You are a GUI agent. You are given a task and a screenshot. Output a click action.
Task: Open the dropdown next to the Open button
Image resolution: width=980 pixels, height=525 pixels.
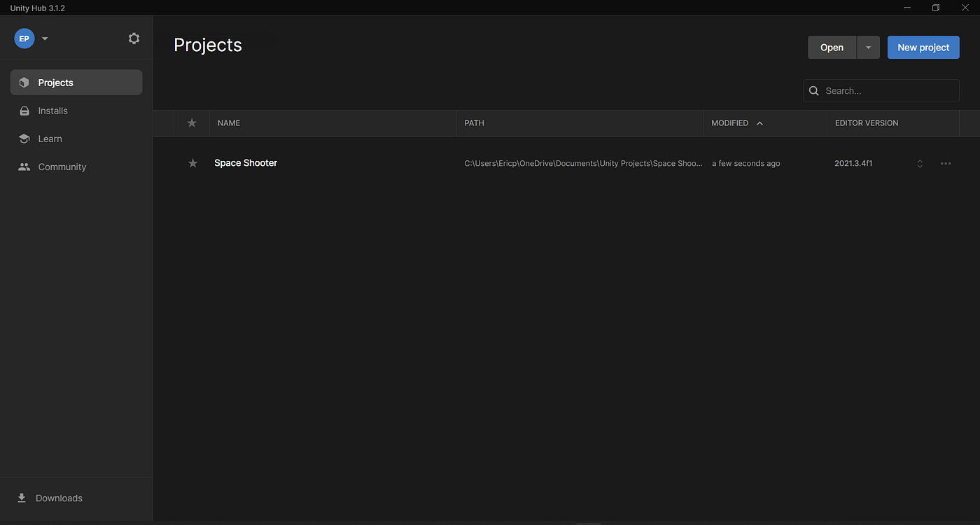click(x=868, y=47)
